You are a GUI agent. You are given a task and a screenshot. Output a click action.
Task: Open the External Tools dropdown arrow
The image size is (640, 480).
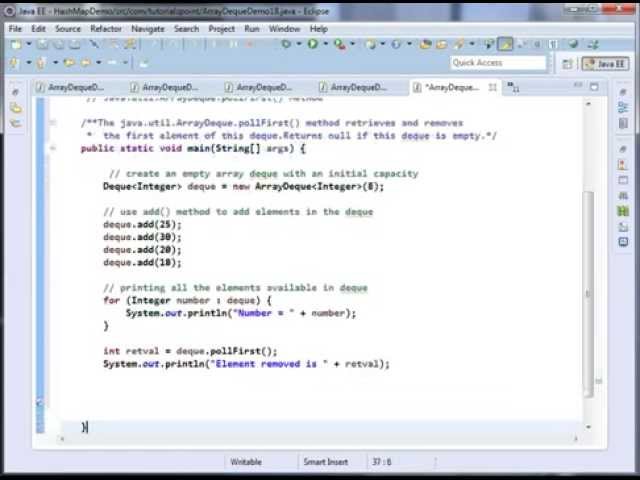click(352, 44)
